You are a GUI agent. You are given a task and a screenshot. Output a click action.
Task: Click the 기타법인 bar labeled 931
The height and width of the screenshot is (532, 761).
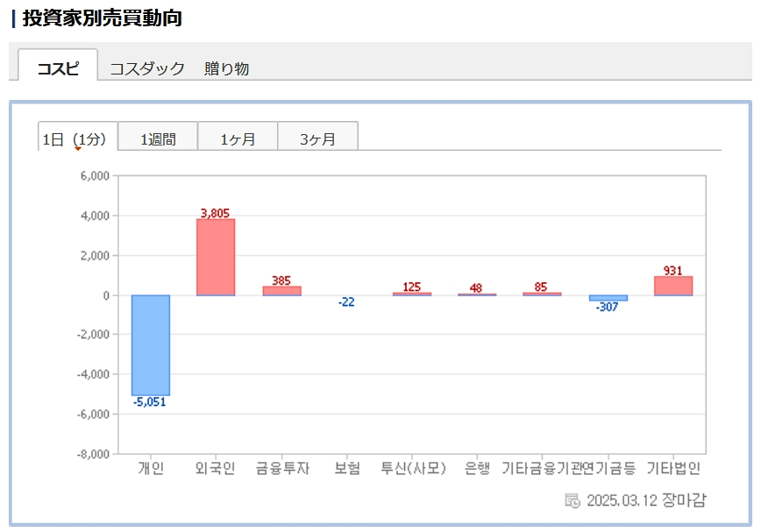673,286
